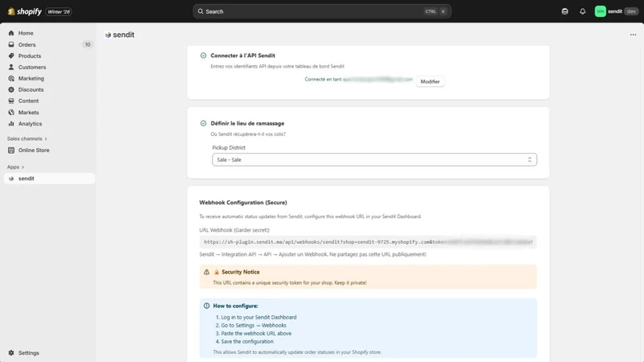Open the sendit account menu avatar
644x362 pixels.
click(600, 11)
